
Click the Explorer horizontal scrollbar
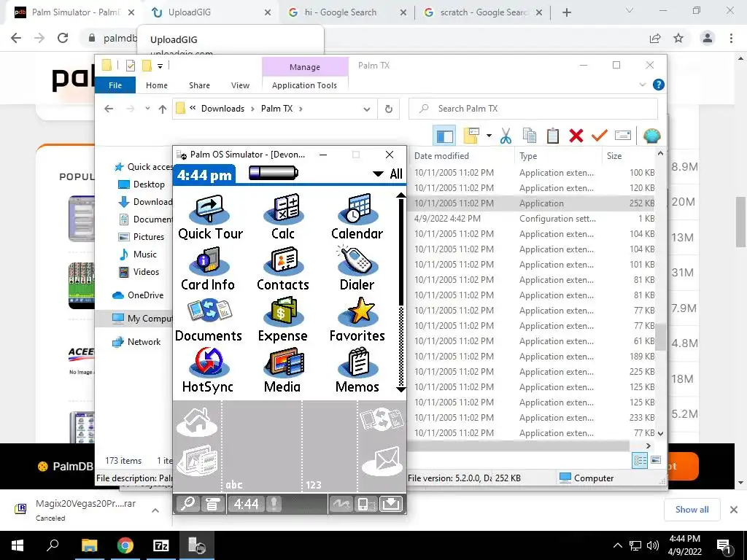[x=519, y=446]
